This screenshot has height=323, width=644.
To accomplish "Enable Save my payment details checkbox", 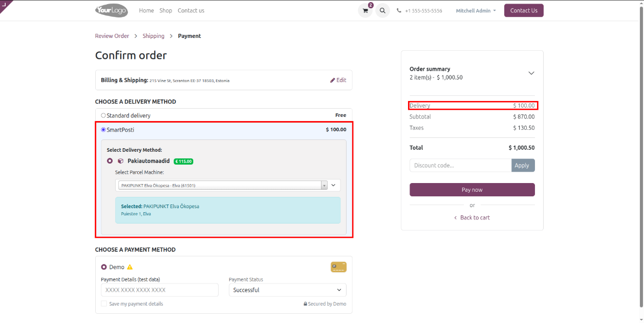I will point(104,304).
